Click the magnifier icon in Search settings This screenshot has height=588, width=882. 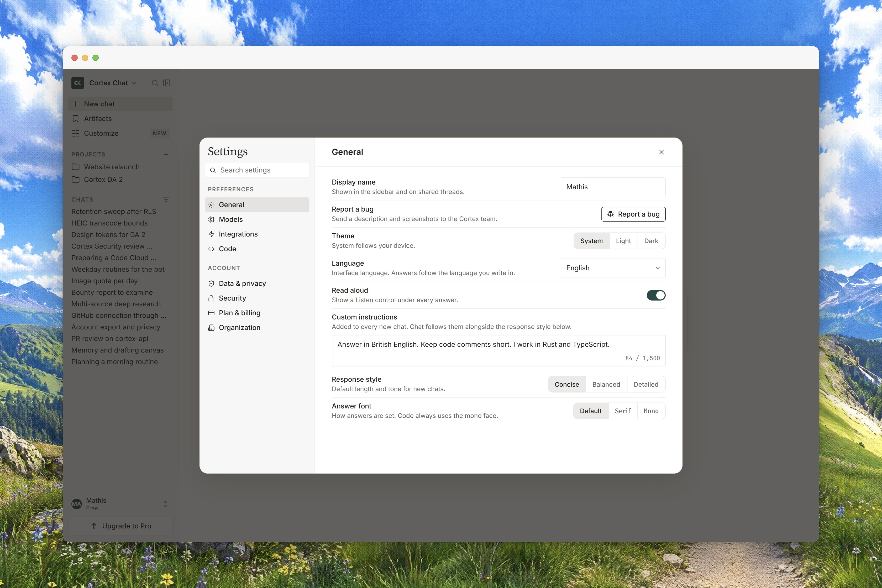tap(213, 170)
